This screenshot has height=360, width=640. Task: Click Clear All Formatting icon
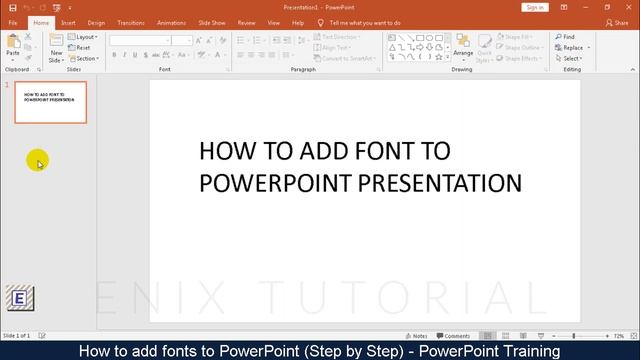click(x=223, y=40)
